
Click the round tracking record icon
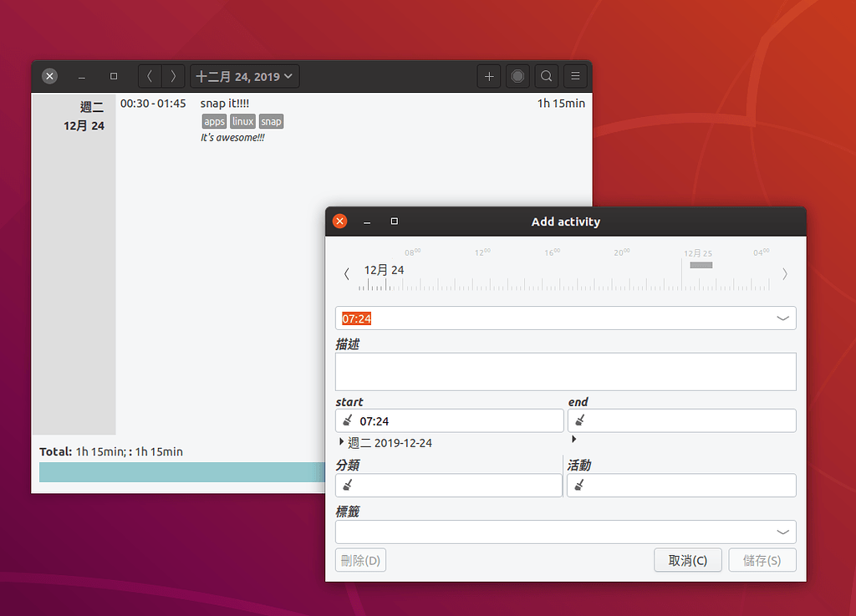pos(517,77)
